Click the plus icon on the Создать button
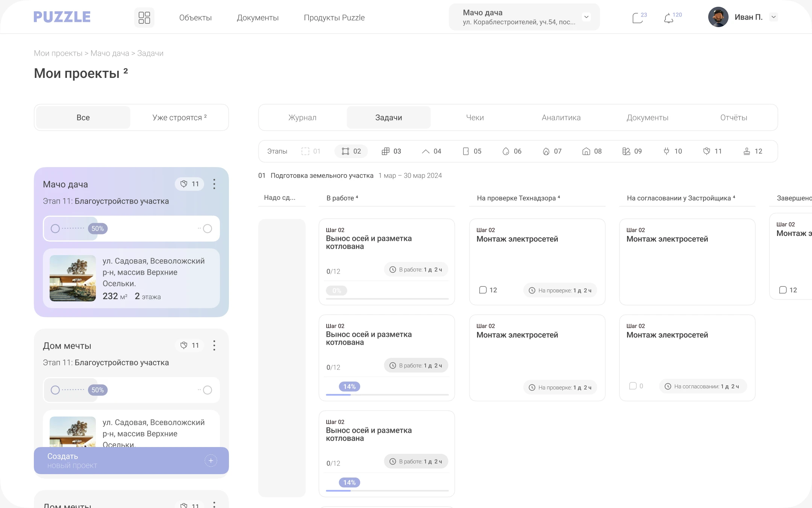812x508 pixels. (x=211, y=461)
